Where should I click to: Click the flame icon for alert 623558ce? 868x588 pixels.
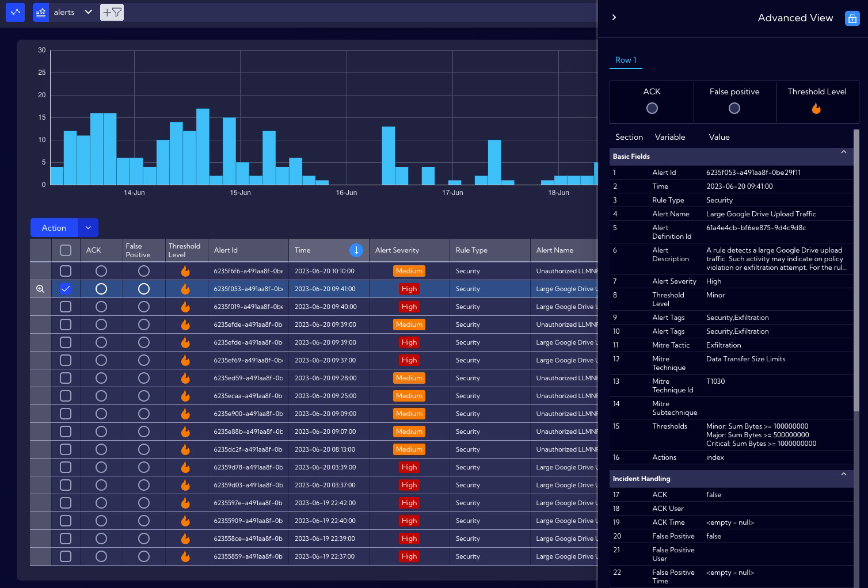(x=185, y=539)
